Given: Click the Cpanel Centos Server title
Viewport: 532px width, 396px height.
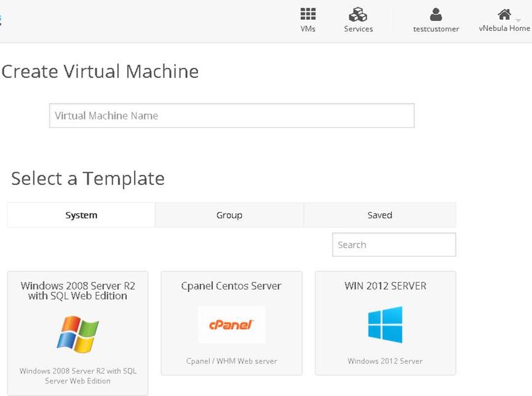Looking at the screenshot, I should [x=231, y=286].
